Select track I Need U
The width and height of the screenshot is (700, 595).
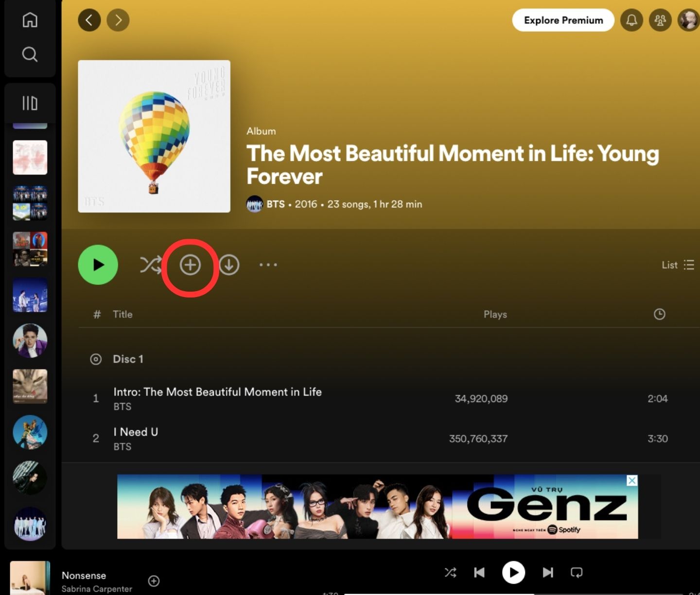(x=136, y=432)
